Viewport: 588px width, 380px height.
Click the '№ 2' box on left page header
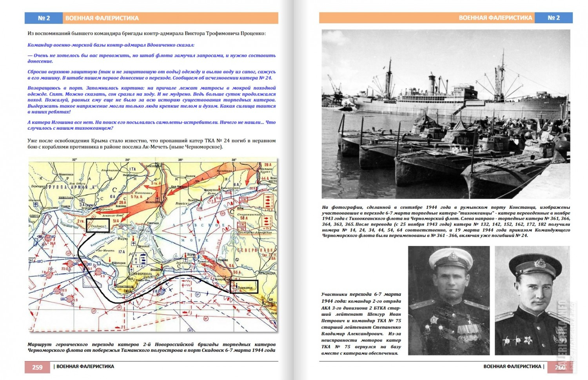(44, 18)
